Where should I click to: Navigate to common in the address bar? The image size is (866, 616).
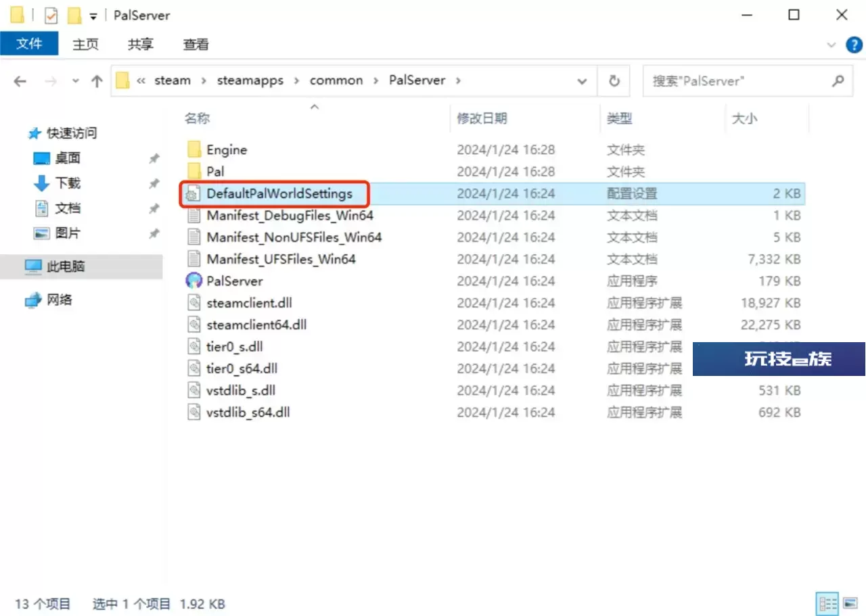(336, 80)
